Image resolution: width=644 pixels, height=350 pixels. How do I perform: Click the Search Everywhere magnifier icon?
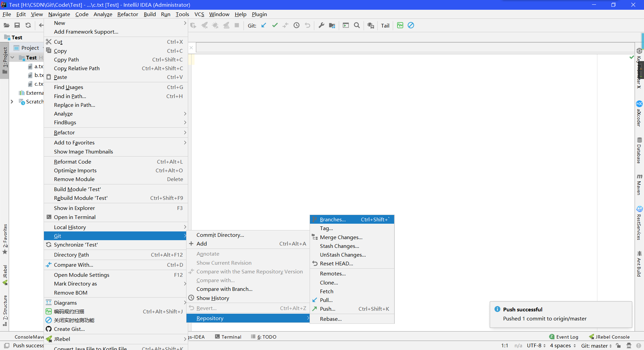coord(357,26)
